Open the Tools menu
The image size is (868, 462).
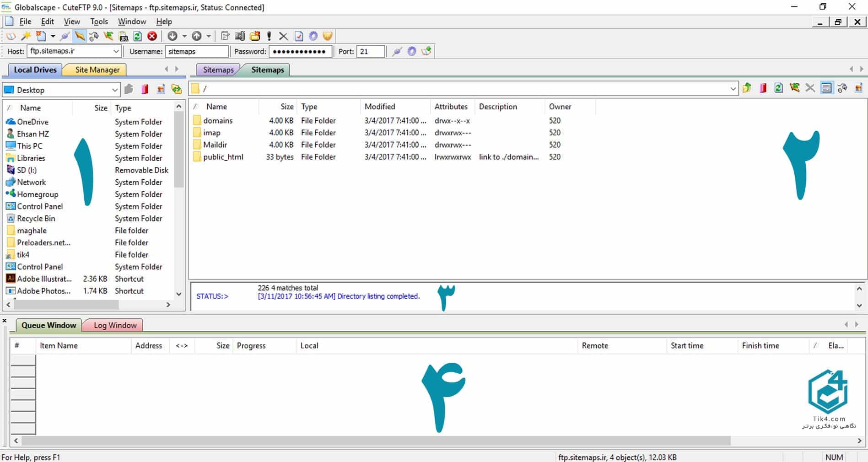tap(99, 21)
